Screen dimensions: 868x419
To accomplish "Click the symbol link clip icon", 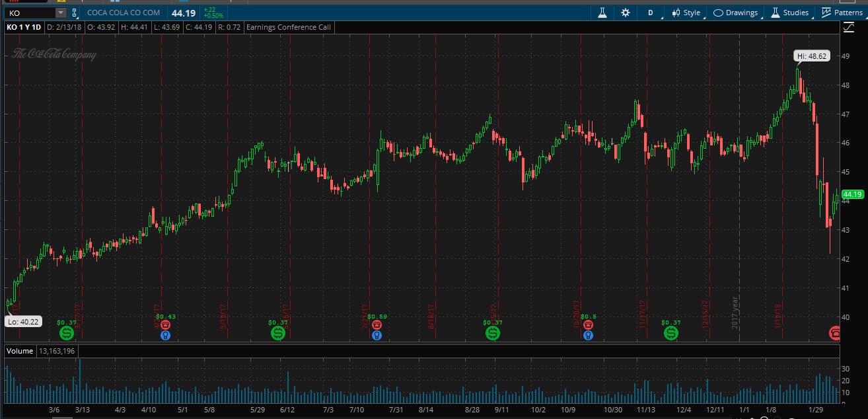I will point(75,13).
